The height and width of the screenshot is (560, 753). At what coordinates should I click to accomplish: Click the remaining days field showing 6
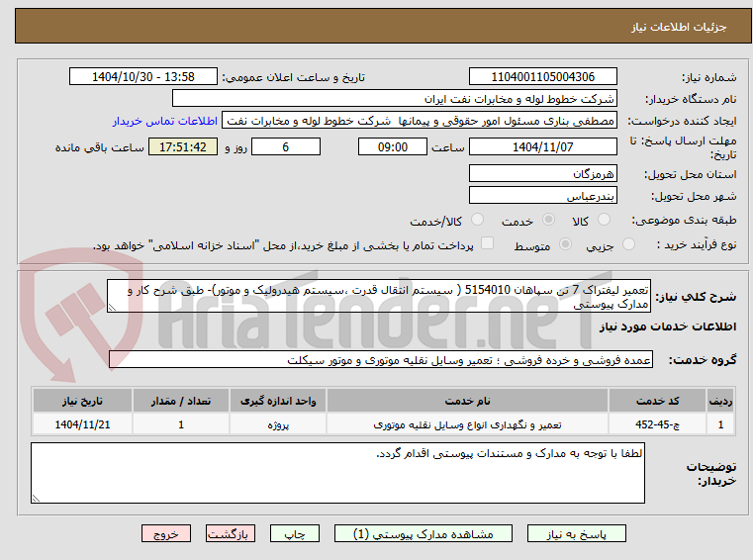[x=286, y=147]
